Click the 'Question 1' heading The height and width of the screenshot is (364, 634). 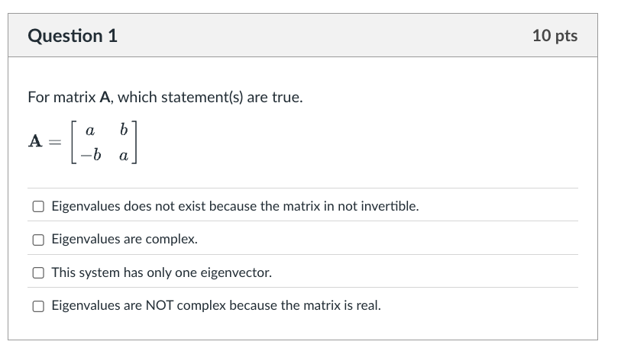[x=73, y=36]
